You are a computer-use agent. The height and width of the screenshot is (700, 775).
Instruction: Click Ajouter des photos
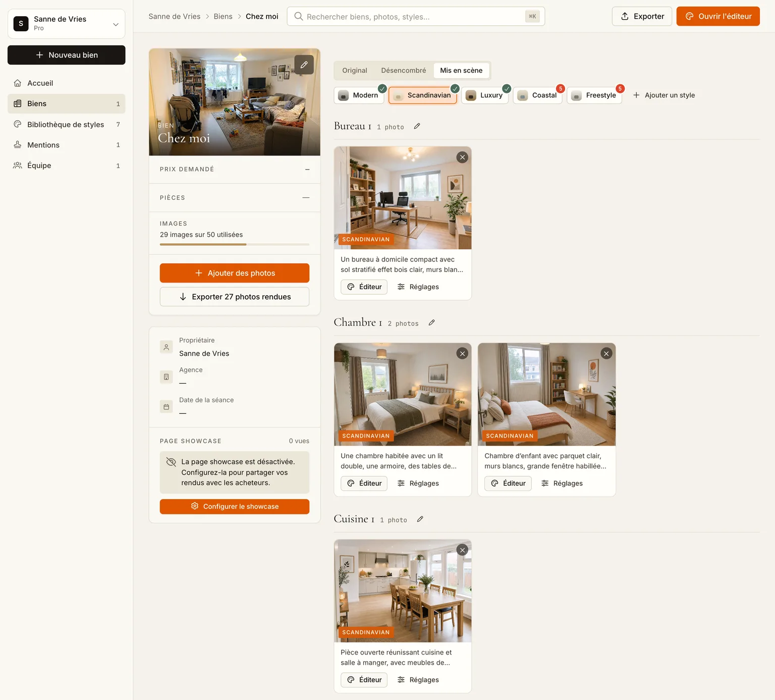pyautogui.click(x=235, y=273)
